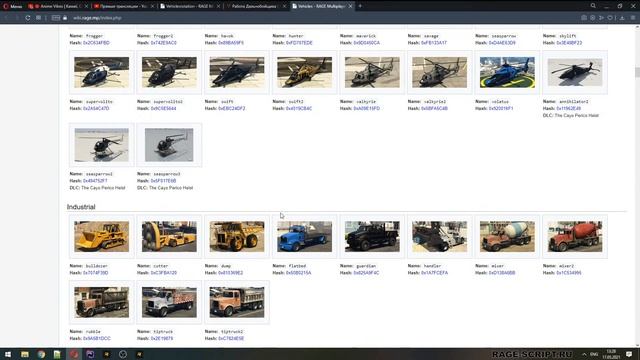Open the rubble hash link

point(97,338)
